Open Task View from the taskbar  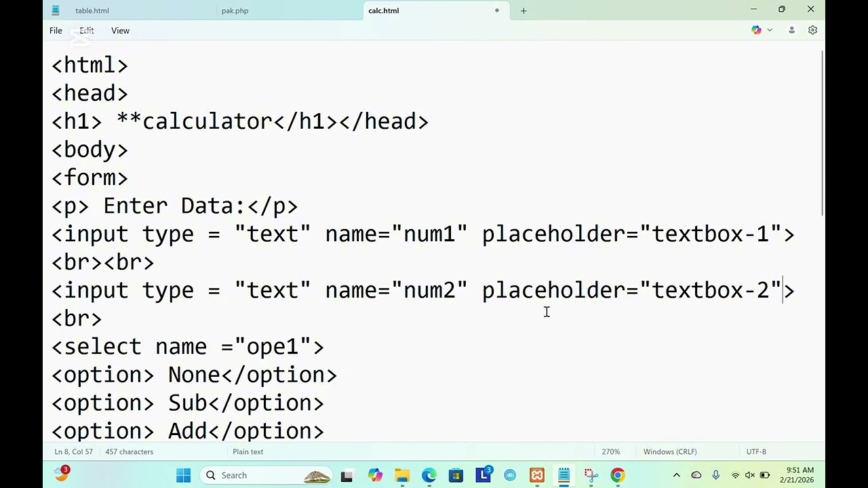click(x=347, y=476)
